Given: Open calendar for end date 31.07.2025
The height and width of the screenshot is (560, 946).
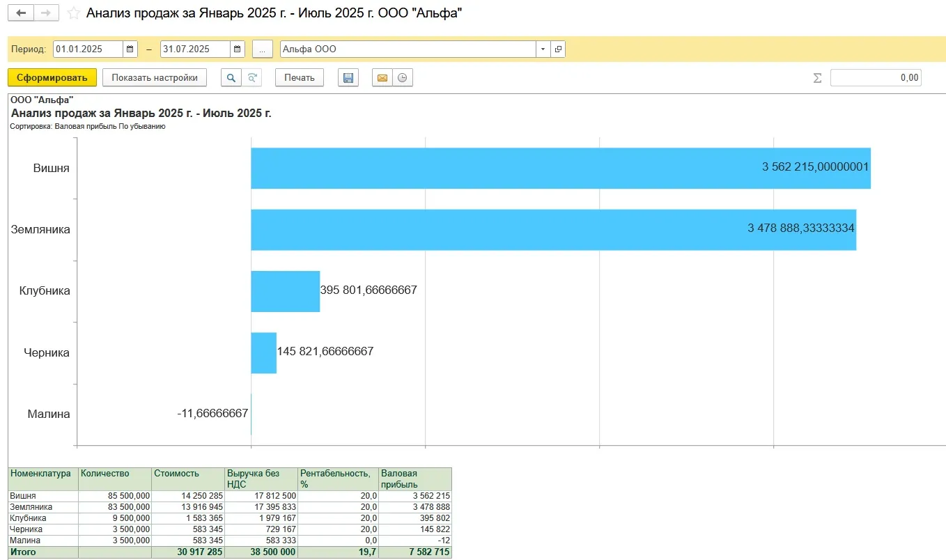Looking at the screenshot, I should coord(238,49).
